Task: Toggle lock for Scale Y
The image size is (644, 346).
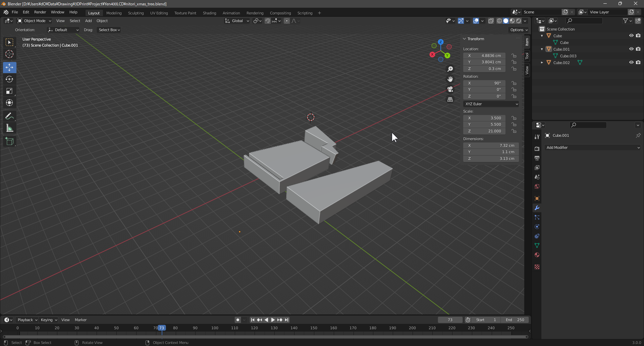Action: point(514,124)
